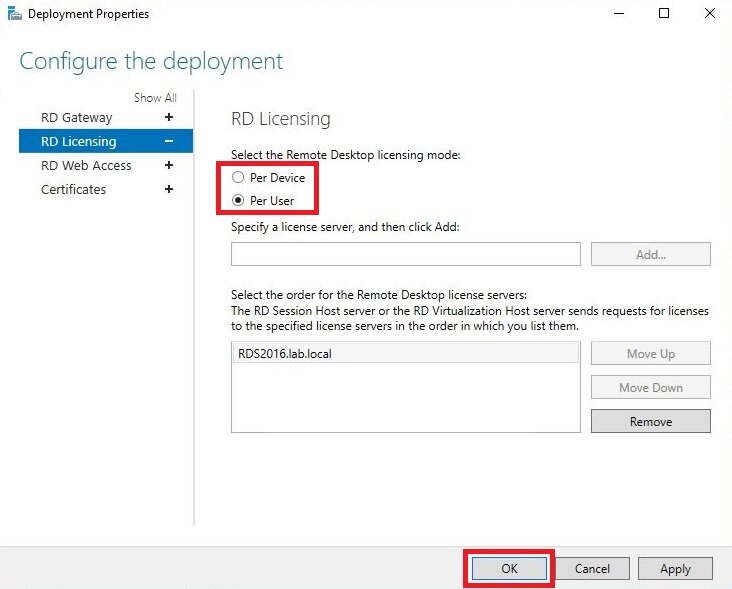Open the RD Web Access section
Image resolution: width=732 pixels, height=589 pixels.
pyautogui.click(x=86, y=166)
